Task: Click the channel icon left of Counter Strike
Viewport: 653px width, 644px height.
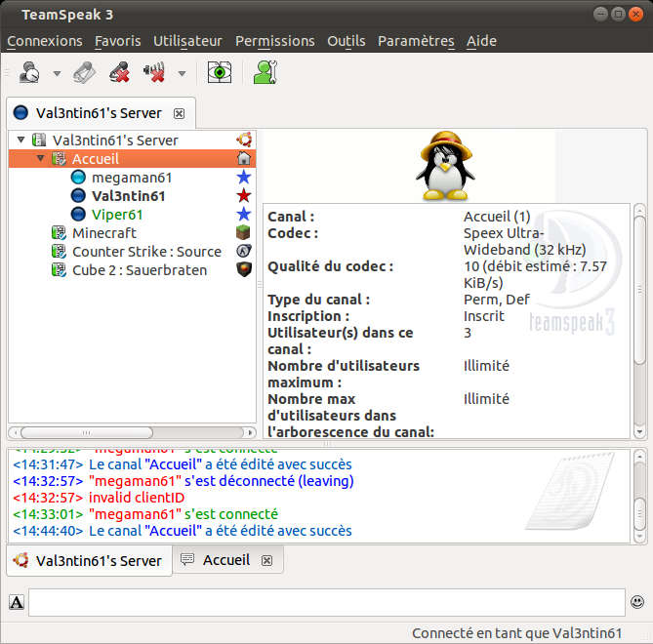Action: [x=59, y=252]
